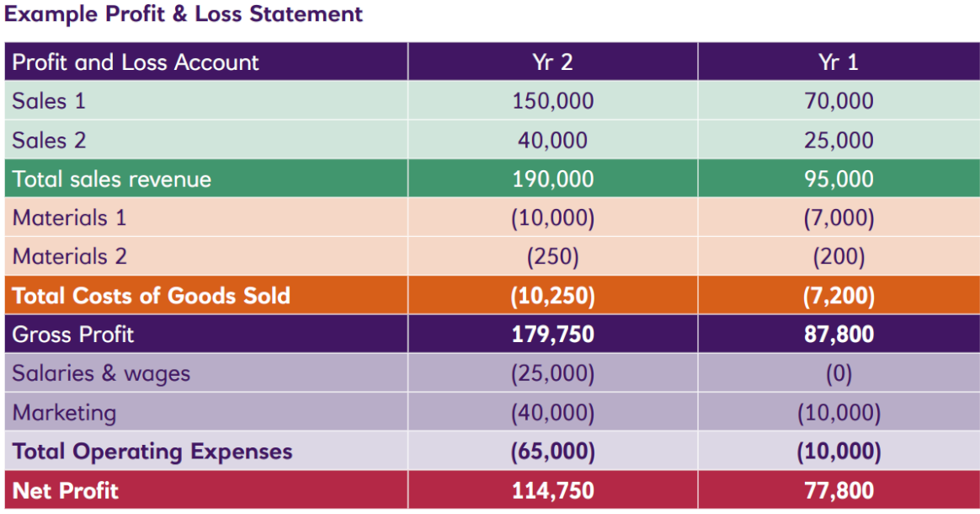Select the 'Net Profit' row label
Viewport: 980px width, 514px height.
pos(66,490)
